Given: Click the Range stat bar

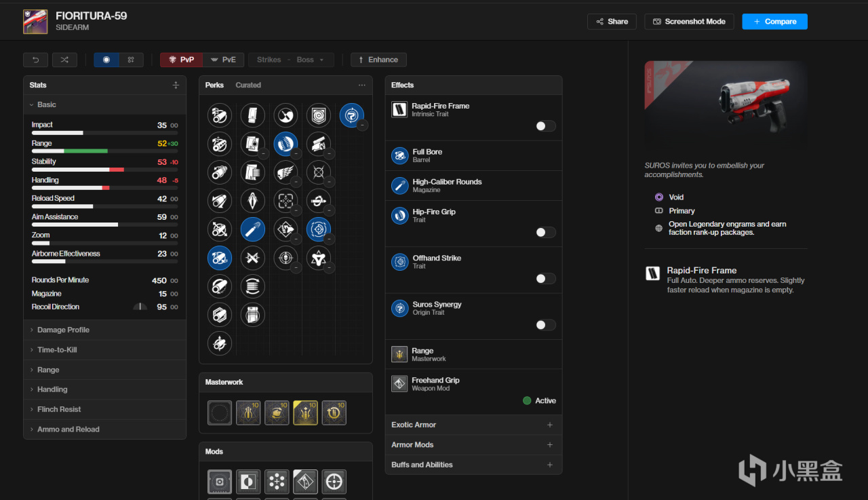Looking at the screenshot, I should (x=104, y=151).
